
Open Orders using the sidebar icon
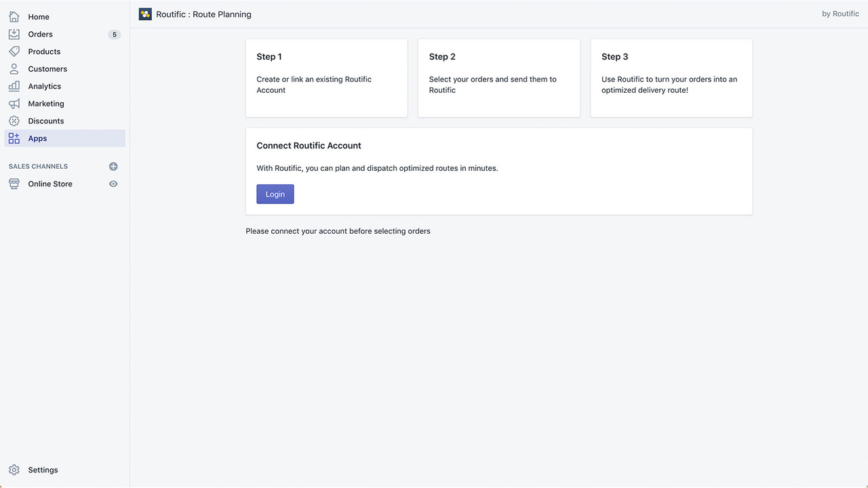14,34
